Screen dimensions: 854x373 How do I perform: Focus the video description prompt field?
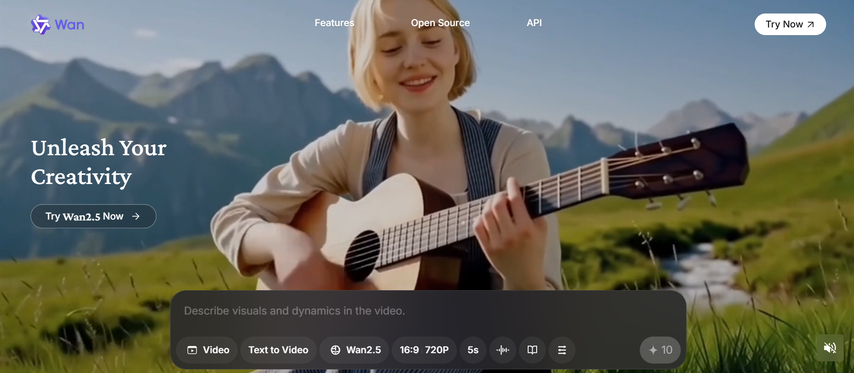coord(428,311)
